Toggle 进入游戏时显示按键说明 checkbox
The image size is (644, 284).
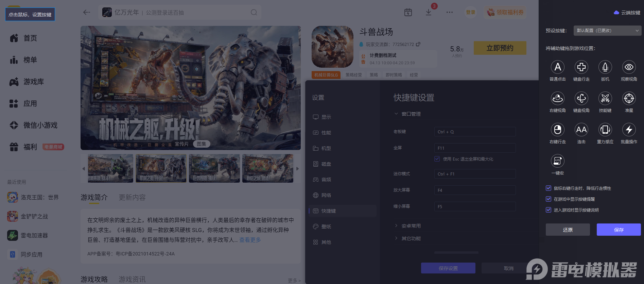548,210
